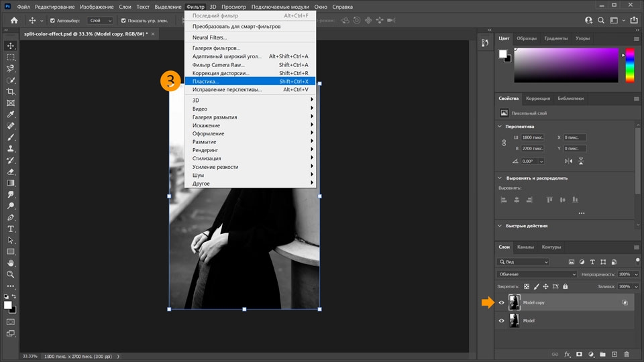
Task: Switch to the Градиенты tab
Action: [x=555, y=38]
